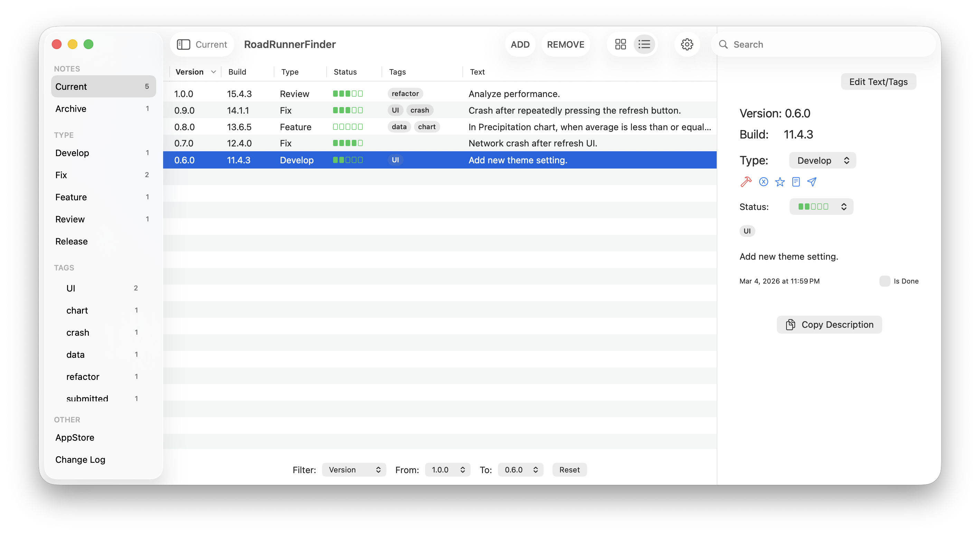The height and width of the screenshot is (536, 980).
Task: Click the document Review type icon
Action: pyautogui.click(x=795, y=182)
